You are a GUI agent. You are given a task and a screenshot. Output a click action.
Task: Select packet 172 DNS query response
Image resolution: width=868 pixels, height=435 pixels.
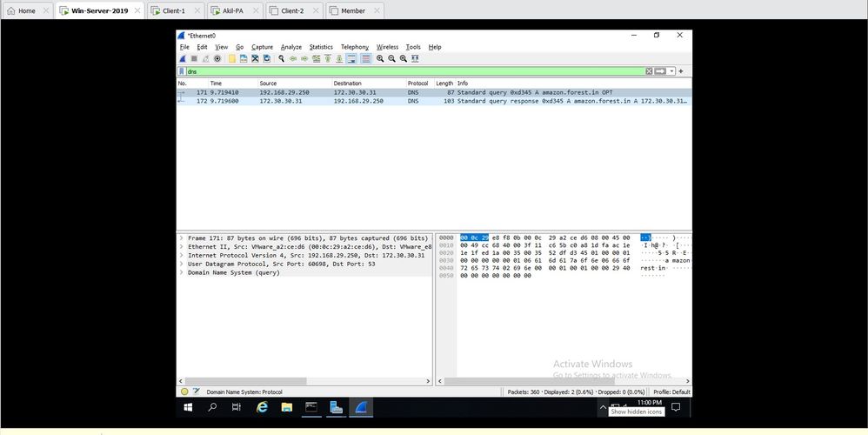(434, 101)
